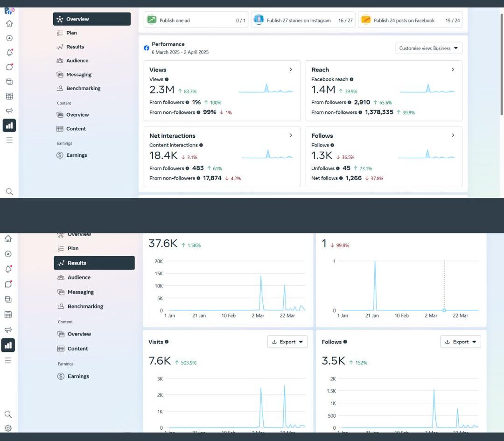
Task: Click the yellow icon in Publish 24 posts card
Action: click(x=366, y=20)
